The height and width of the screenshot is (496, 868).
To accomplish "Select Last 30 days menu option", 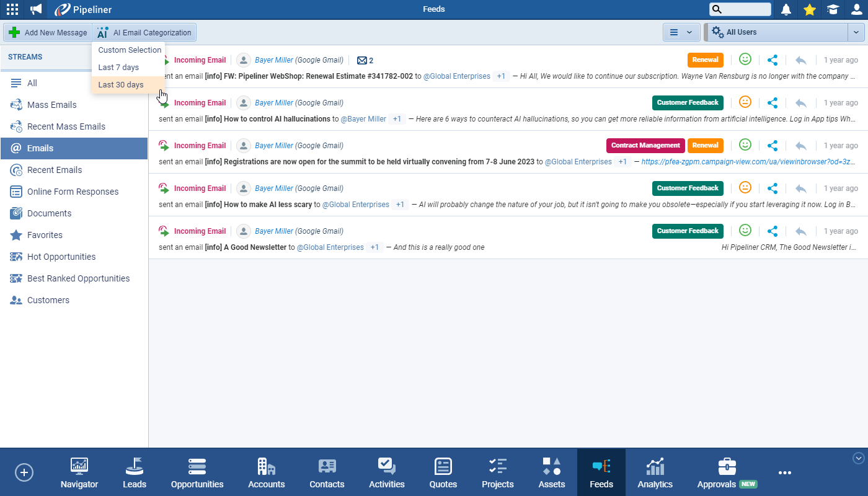I will 121,85.
